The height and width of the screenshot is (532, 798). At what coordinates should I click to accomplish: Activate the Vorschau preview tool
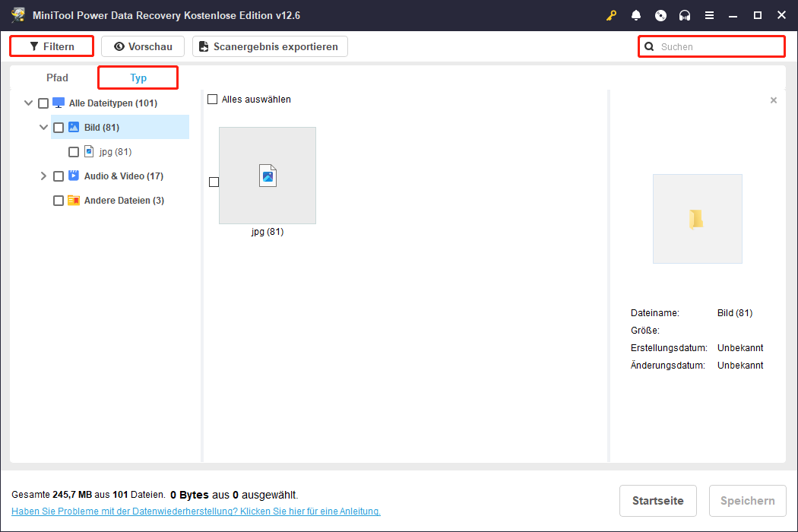click(x=142, y=46)
